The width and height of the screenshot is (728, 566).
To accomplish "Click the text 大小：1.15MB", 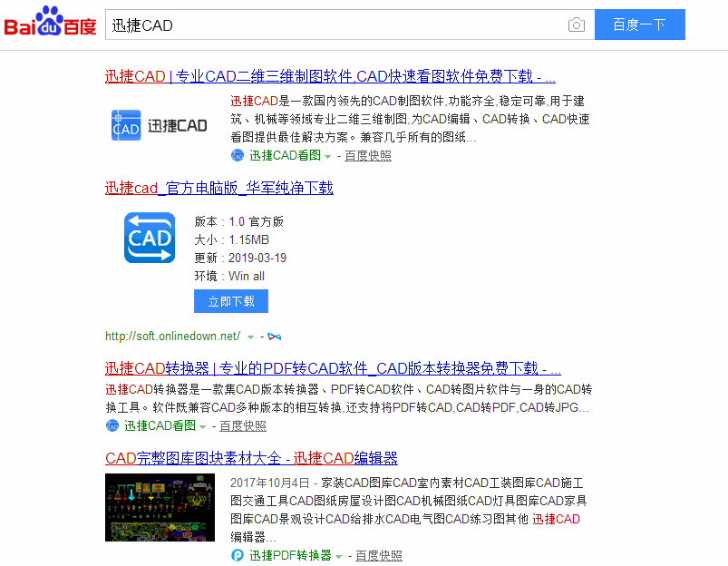I will tap(232, 239).
